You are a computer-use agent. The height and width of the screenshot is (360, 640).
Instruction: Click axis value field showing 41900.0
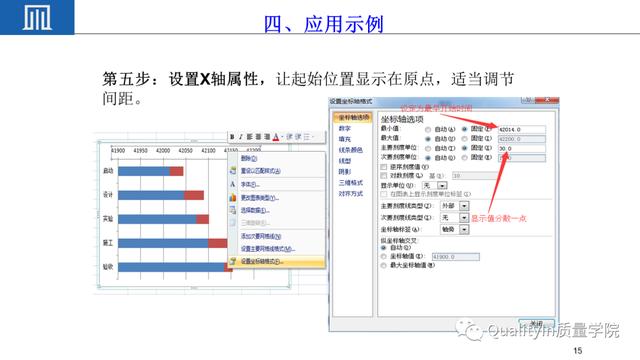(456, 257)
